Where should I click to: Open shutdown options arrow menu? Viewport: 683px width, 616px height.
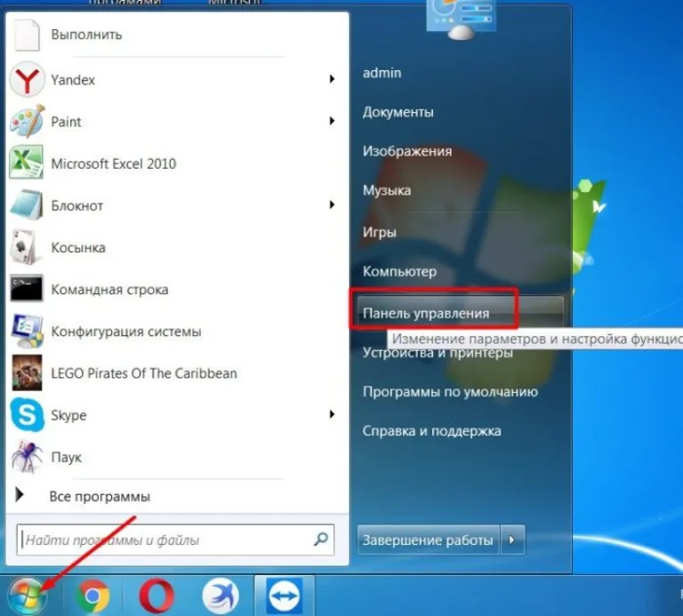(x=512, y=540)
